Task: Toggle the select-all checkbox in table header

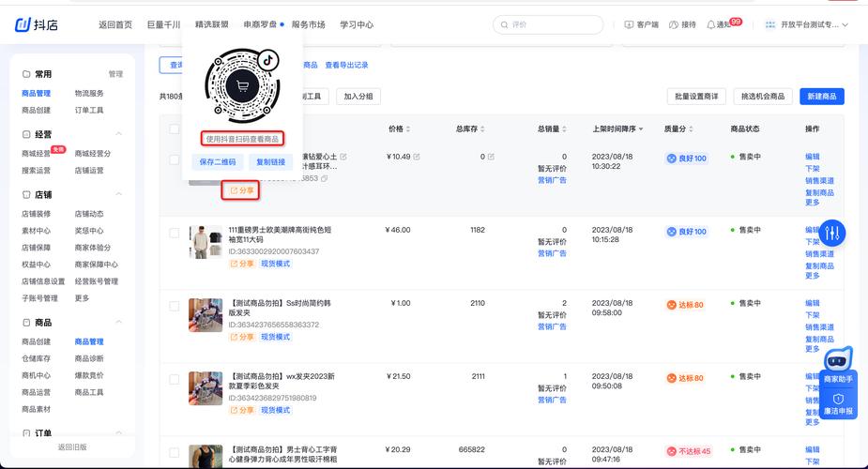Action: (x=175, y=129)
